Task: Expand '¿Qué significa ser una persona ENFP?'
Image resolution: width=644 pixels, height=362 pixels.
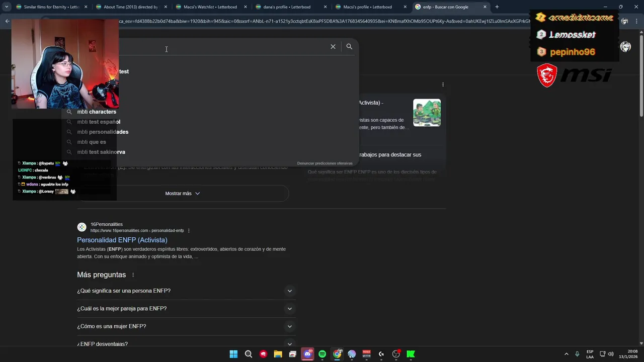Action: pos(186,291)
